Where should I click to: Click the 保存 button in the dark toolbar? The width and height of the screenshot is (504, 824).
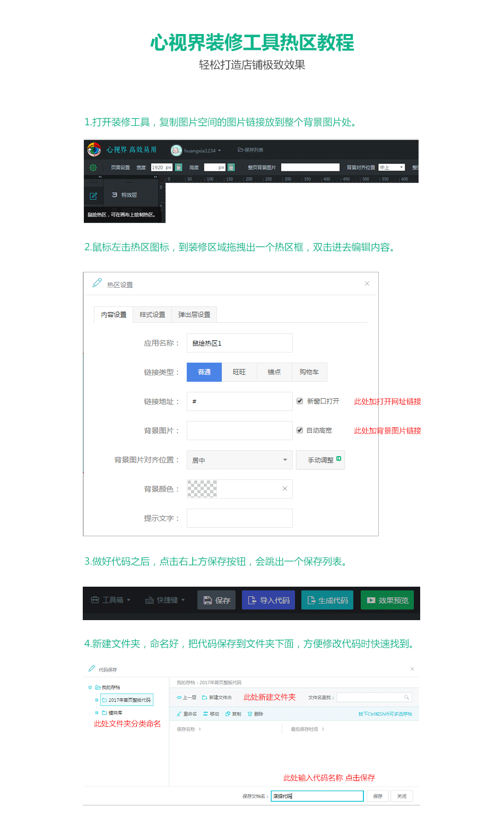pos(216,600)
